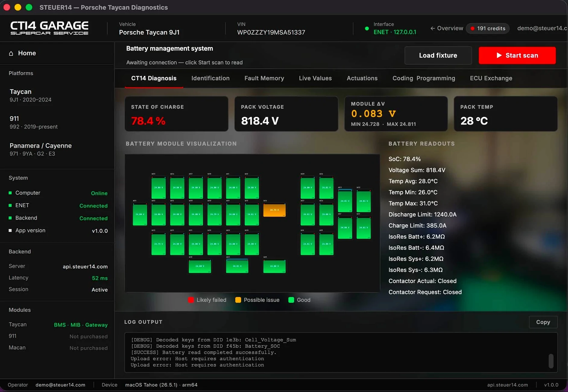This screenshot has height=392, width=568.
Task: Switch to the Live Values tab
Action: [x=315, y=78]
